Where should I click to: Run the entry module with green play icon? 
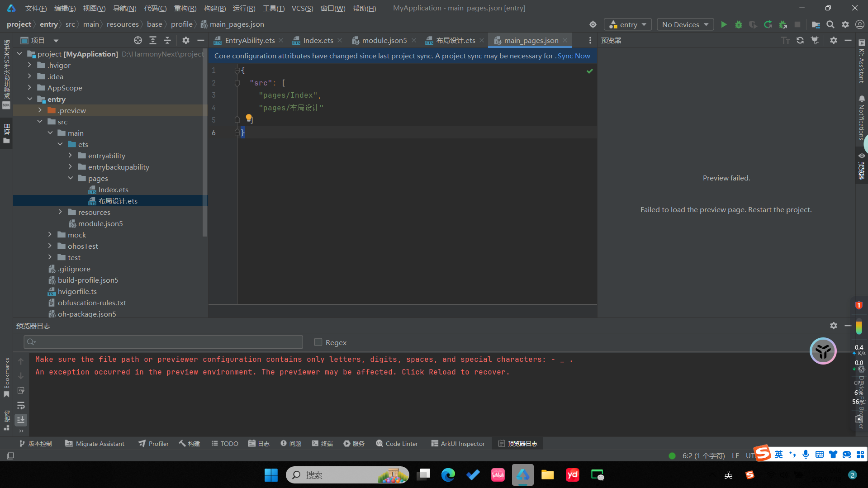(724, 24)
